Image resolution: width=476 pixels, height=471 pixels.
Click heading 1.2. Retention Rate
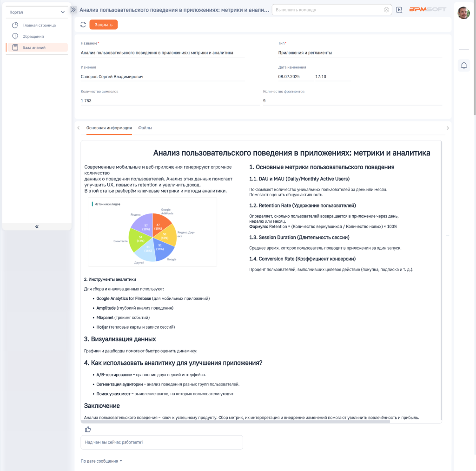tap(302, 206)
